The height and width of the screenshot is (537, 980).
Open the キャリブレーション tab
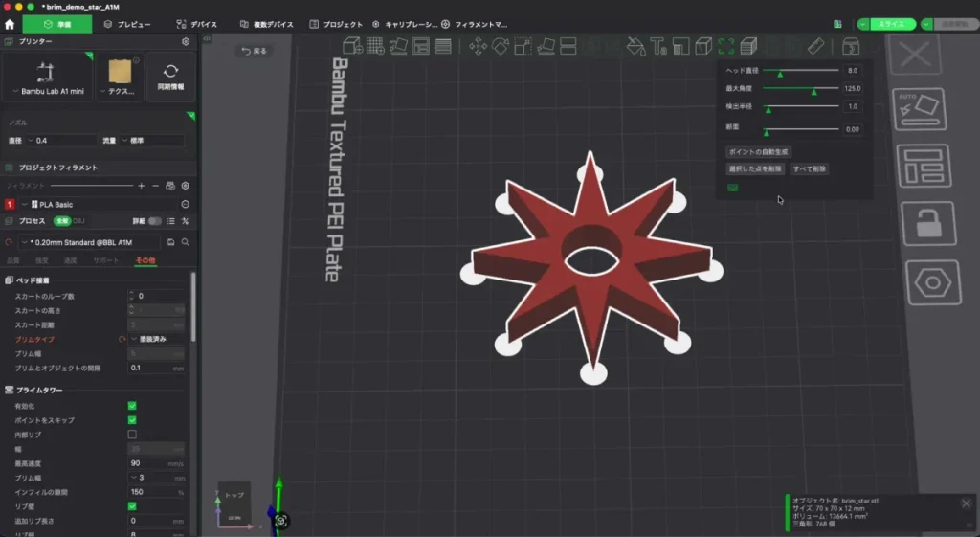point(405,24)
